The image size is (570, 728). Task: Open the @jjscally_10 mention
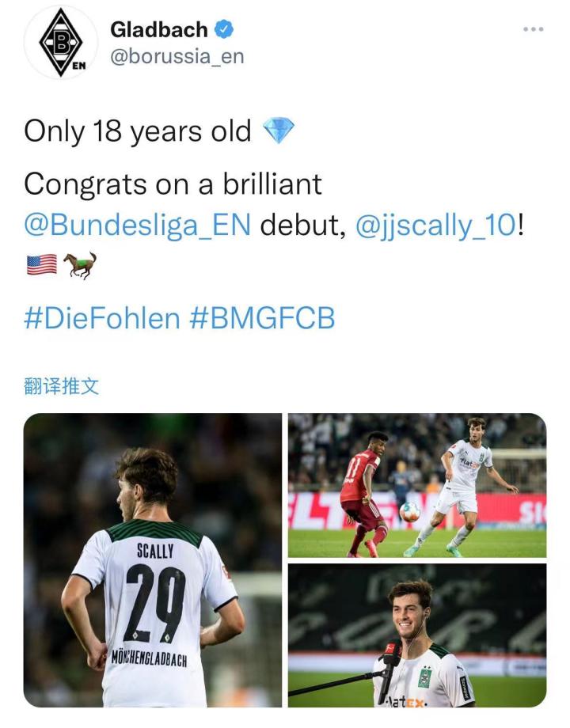[x=436, y=225]
